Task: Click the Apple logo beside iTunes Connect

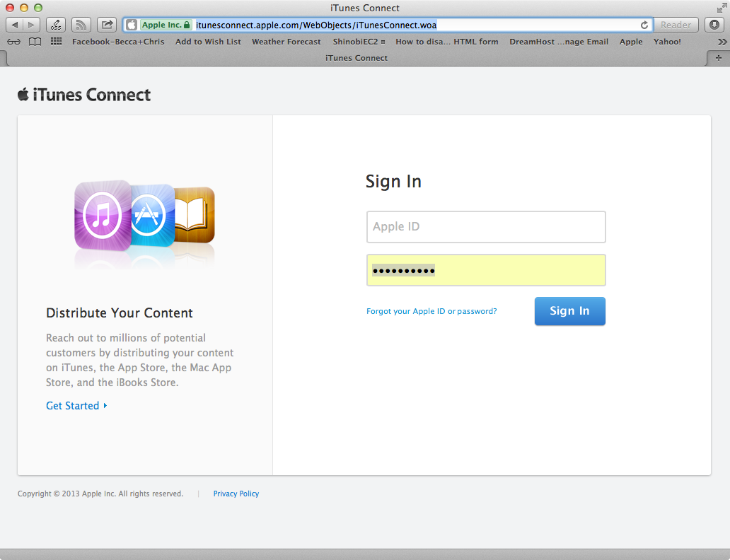Action: [x=23, y=95]
